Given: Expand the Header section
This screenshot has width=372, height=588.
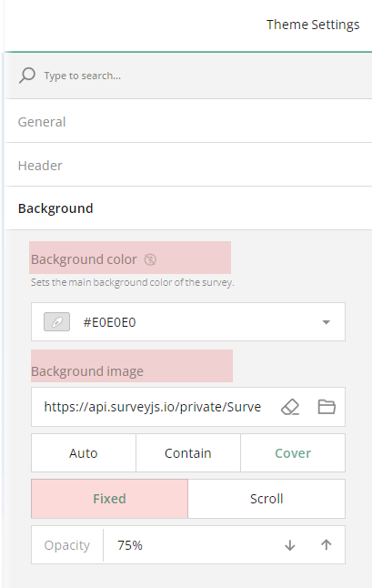Looking at the screenshot, I should click(188, 165).
